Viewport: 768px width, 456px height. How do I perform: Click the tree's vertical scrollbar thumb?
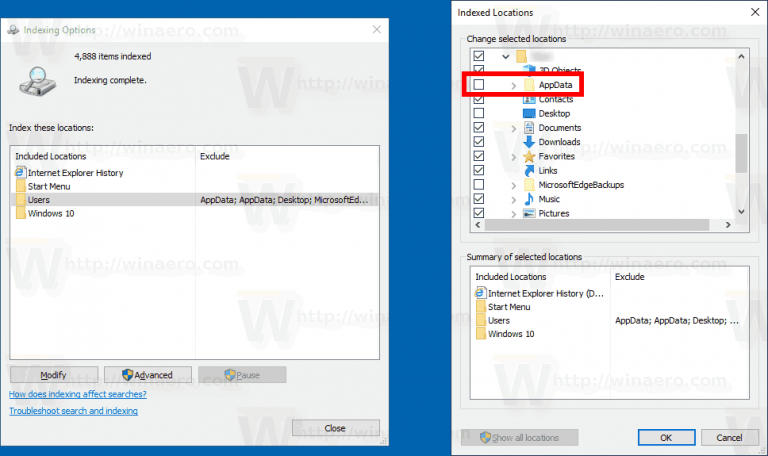pos(742,153)
